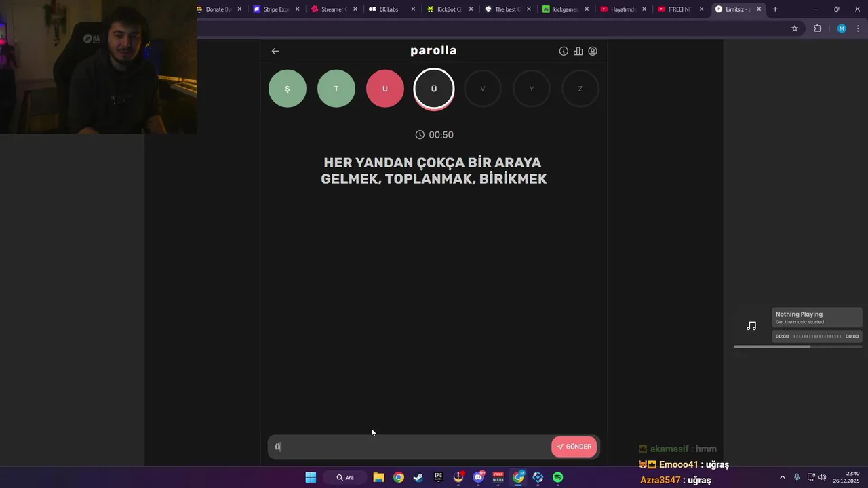The image size is (868, 488).
Task: Open the user profile icon in parolla
Action: click(x=593, y=51)
